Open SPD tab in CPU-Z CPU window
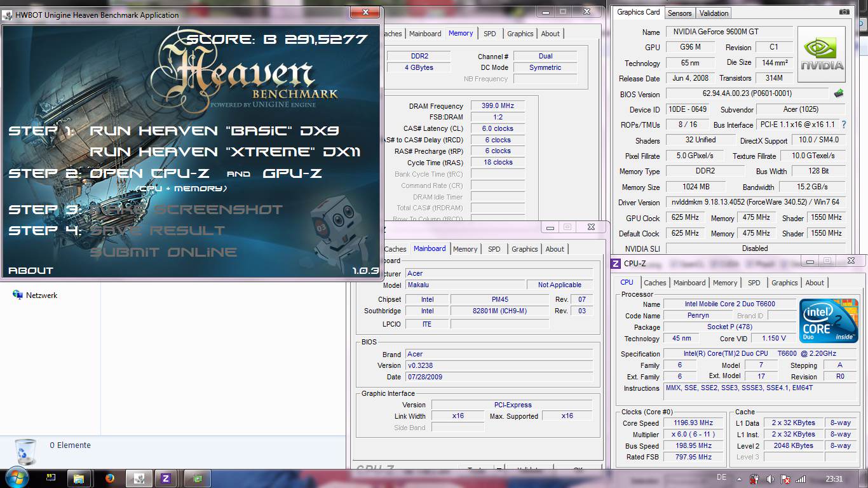Screen dimensions: 868x488 (754, 283)
